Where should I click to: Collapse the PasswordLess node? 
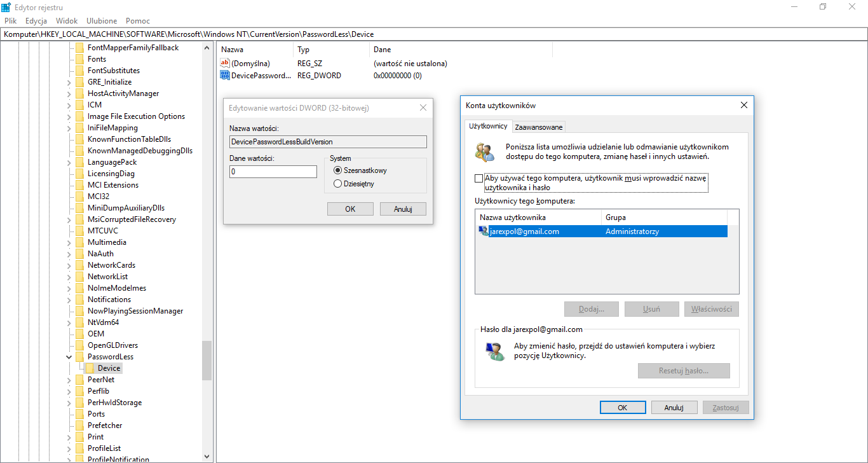(69, 357)
